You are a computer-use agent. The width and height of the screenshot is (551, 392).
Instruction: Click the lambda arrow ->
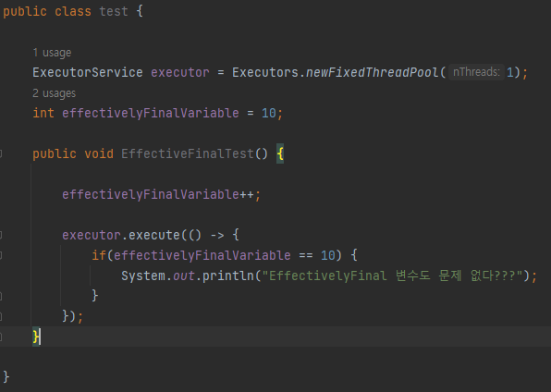217,235
